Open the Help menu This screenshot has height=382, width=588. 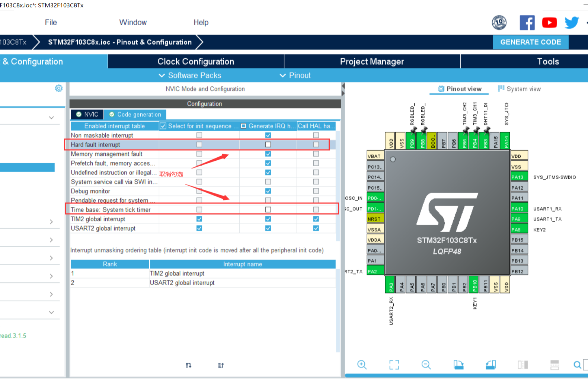(201, 22)
